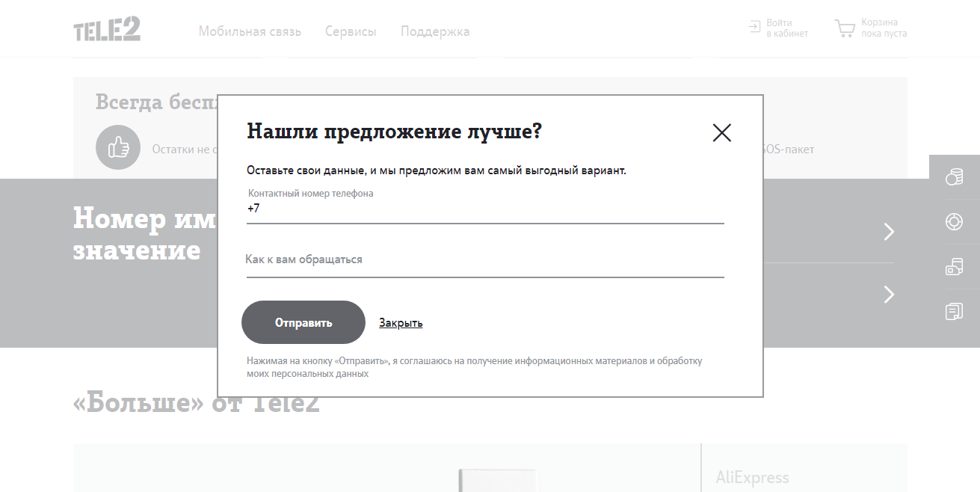Close the offer dialog with the X icon
The width and height of the screenshot is (980, 492).
pyautogui.click(x=721, y=133)
